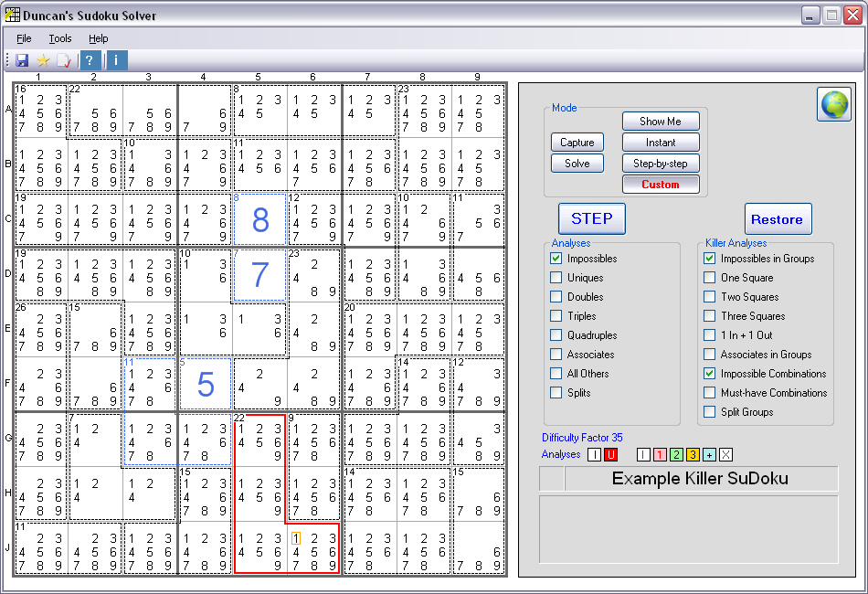Viewport: 868px width, 594px height.
Task: Click the Step-by-step button
Action: pyautogui.click(x=661, y=164)
